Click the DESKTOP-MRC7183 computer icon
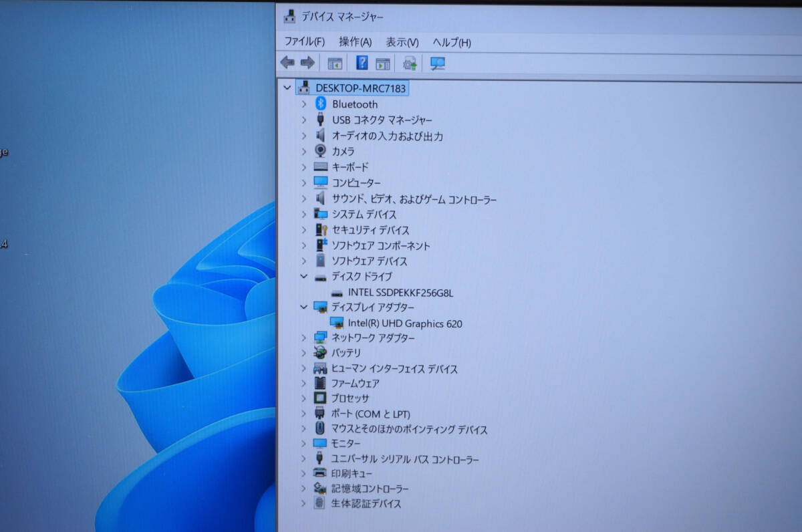Image resolution: width=802 pixels, height=532 pixels. coord(304,88)
